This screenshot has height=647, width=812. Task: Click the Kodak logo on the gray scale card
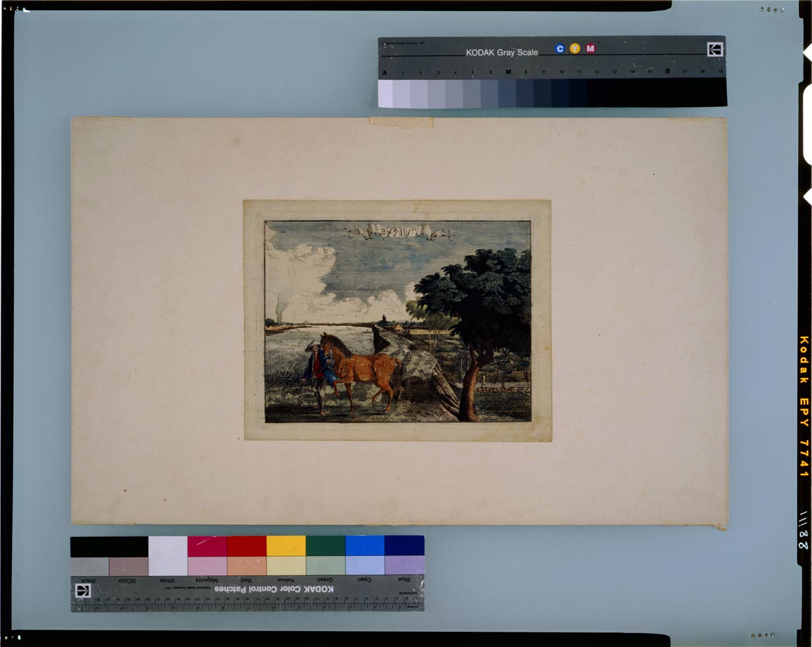point(715,50)
